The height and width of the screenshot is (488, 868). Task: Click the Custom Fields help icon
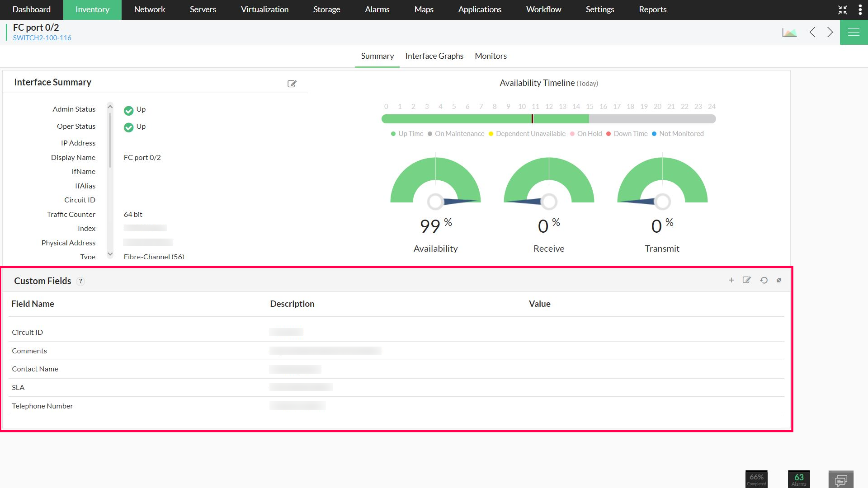pos(81,281)
